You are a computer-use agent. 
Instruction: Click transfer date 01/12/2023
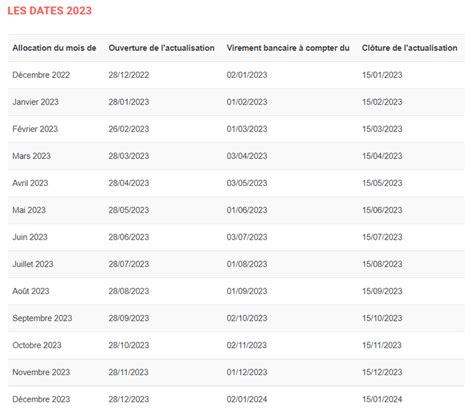(247, 372)
